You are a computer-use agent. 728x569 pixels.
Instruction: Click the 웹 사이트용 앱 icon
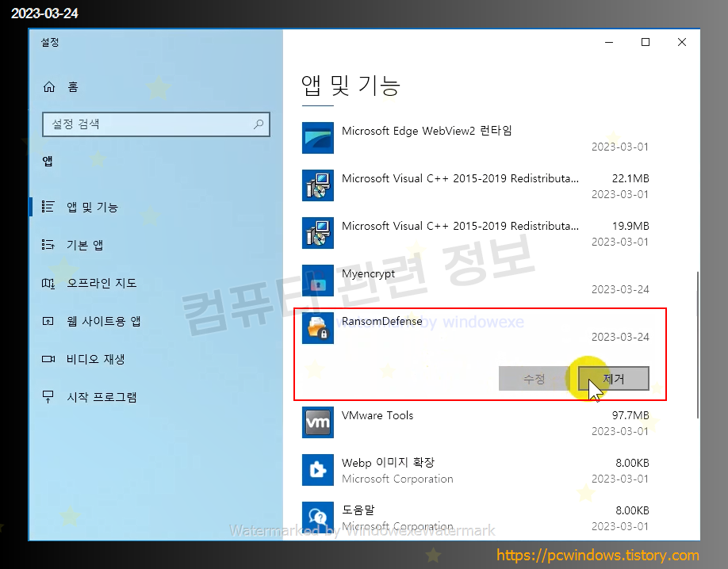(x=48, y=321)
